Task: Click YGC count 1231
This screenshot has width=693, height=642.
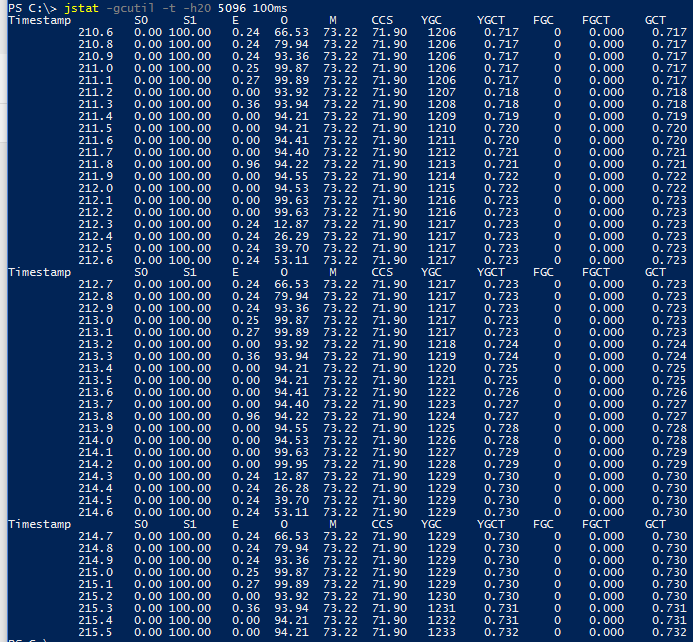Action: tap(442, 608)
